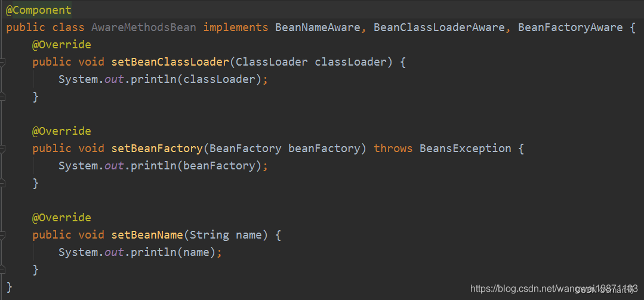This screenshot has height=300, width=644.
Task: Click the @Component annotation
Action: click(x=39, y=10)
